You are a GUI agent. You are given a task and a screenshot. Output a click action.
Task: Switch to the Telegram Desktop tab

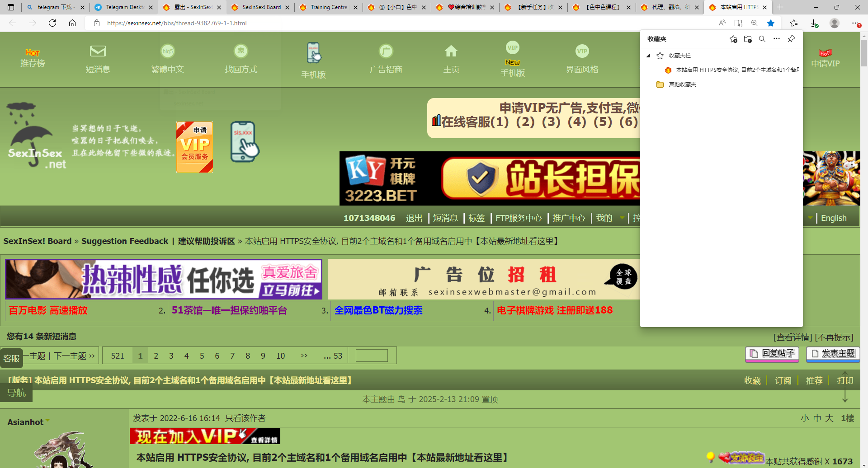[123, 7]
